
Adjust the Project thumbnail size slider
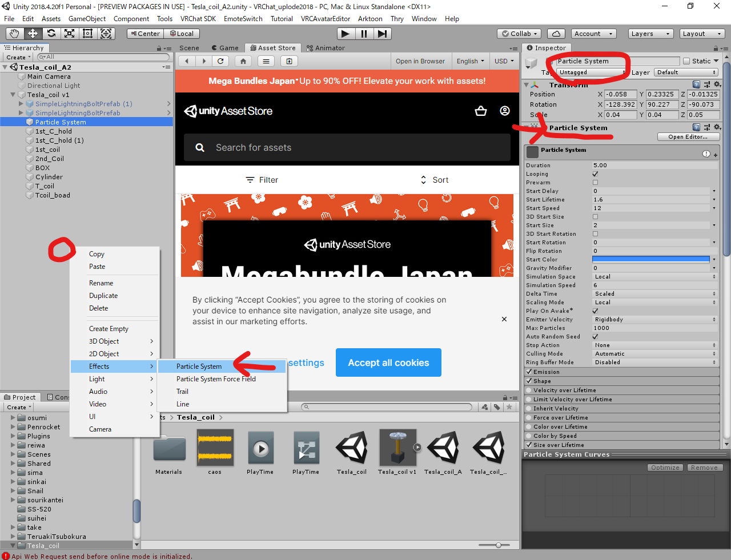[498, 545]
